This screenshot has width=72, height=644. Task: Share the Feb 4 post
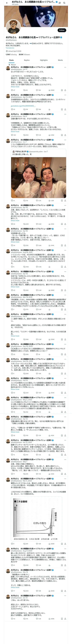(65, 135)
